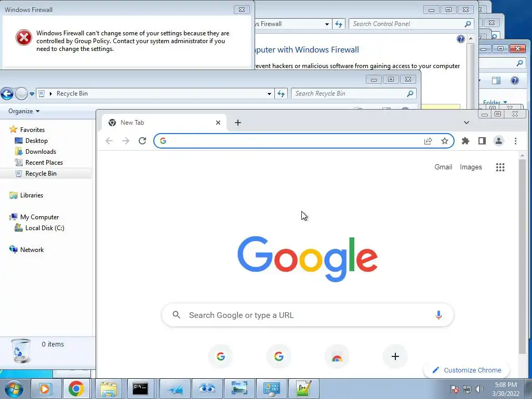Open Google apps grid
Screen dimensions: 532x399
click(x=500, y=167)
